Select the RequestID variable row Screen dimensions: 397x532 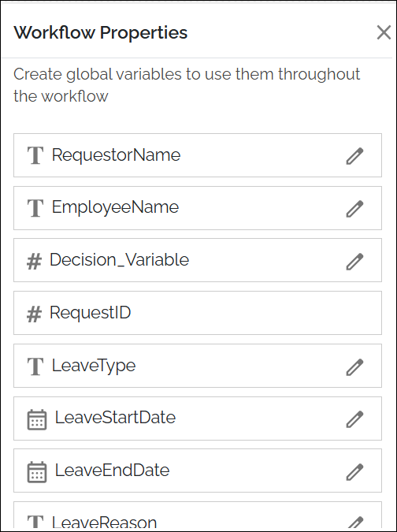tap(198, 313)
